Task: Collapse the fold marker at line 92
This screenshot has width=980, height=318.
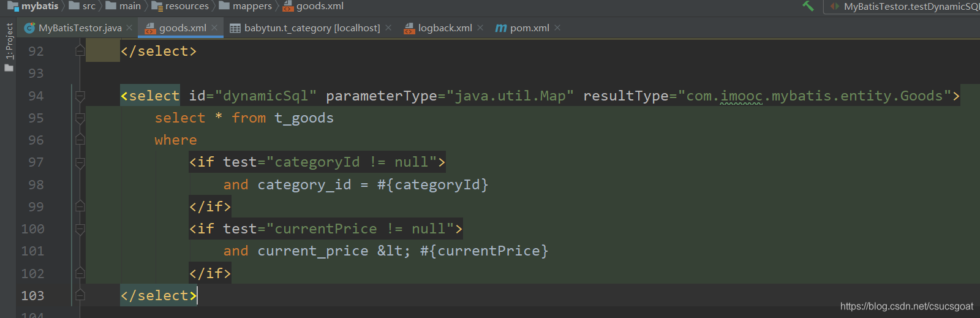Action: (80, 51)
